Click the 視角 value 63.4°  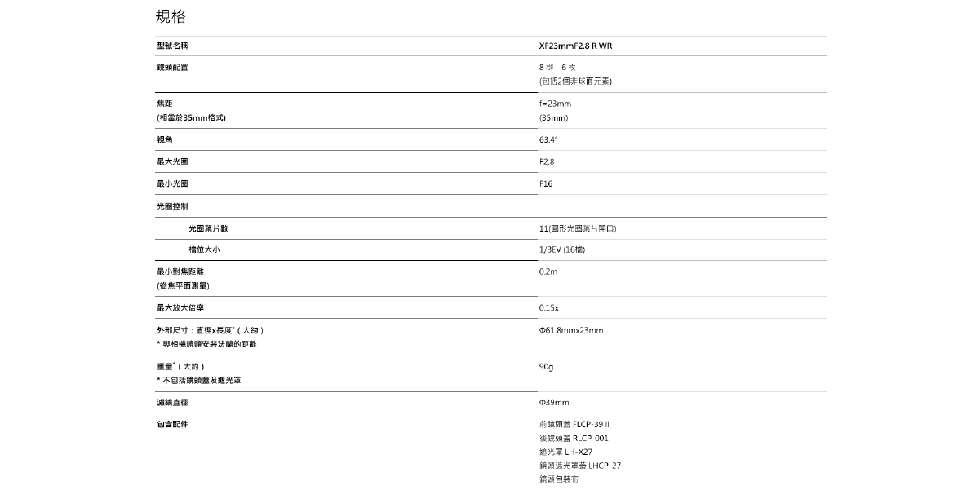(x=548, y=140)
